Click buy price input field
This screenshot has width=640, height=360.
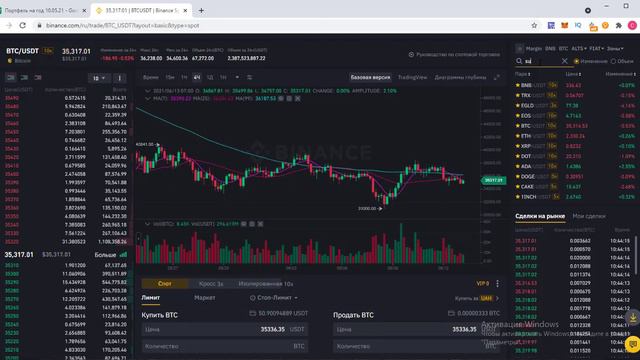(225, 329)
